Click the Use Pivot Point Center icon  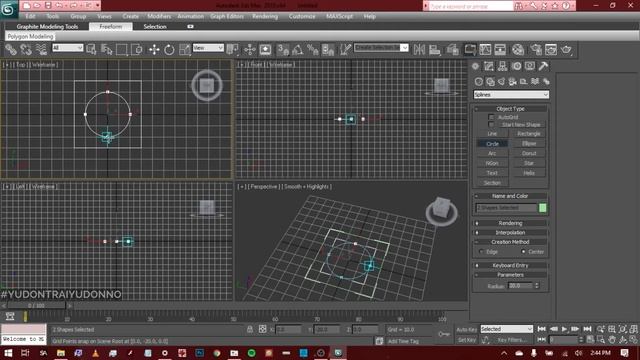(233, 50)
